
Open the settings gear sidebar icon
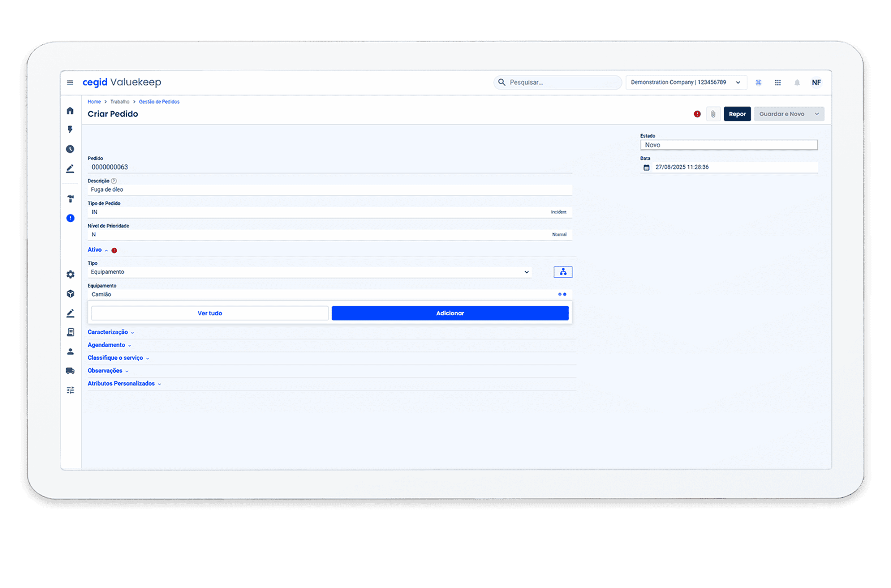[x=70, y=275]
